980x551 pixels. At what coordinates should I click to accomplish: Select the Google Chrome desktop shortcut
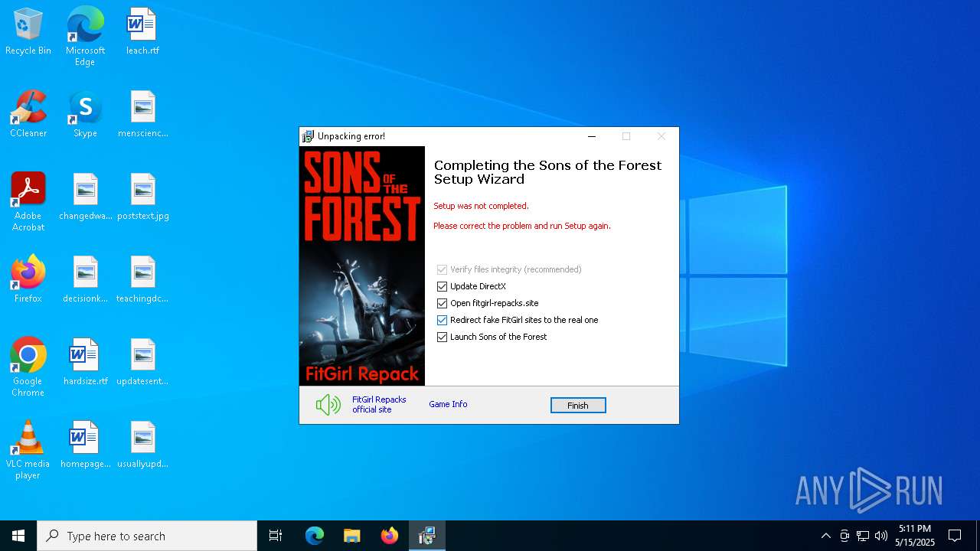28,367
